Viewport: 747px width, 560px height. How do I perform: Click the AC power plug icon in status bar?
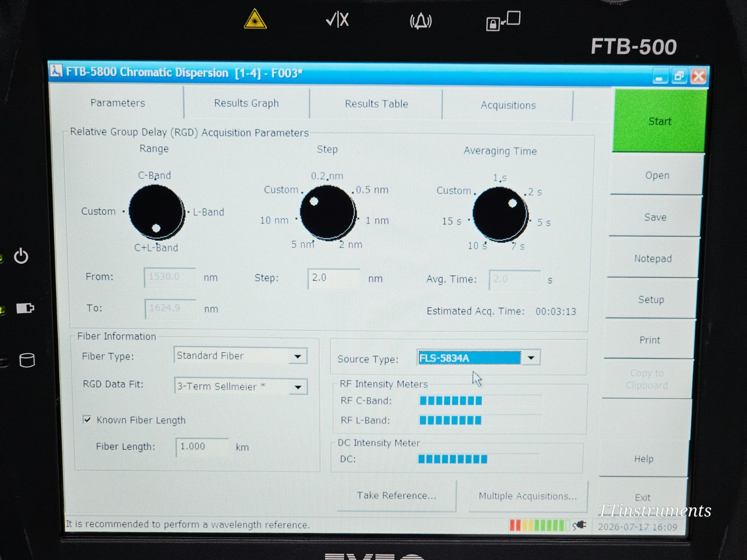point(579,525)
